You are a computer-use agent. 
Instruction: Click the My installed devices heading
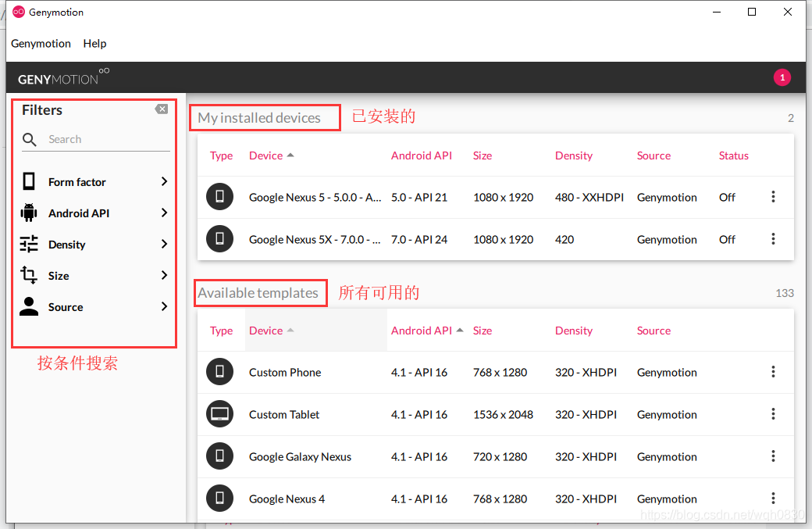point(259,118)
